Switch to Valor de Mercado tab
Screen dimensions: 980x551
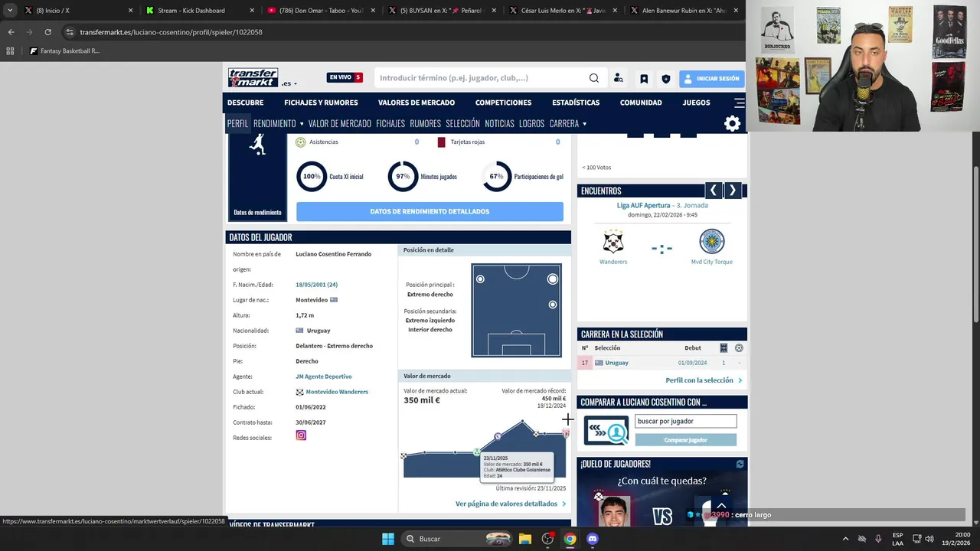(x=340, y=123)
